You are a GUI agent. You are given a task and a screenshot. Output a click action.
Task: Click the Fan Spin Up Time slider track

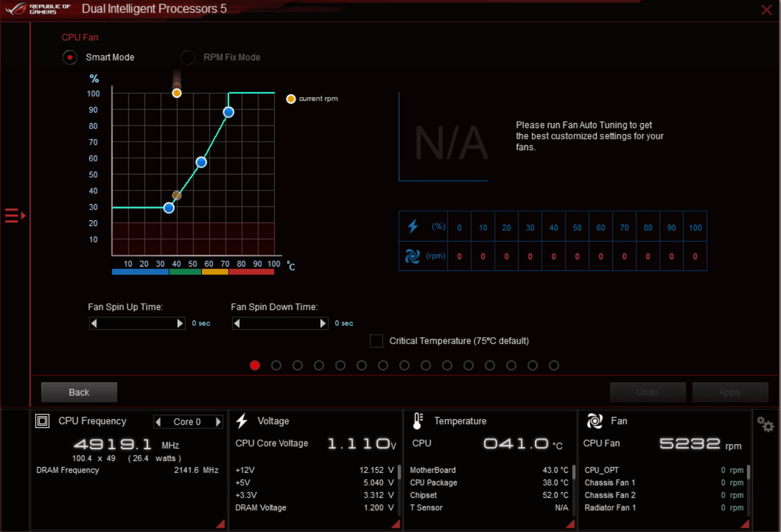pos(137,323)
